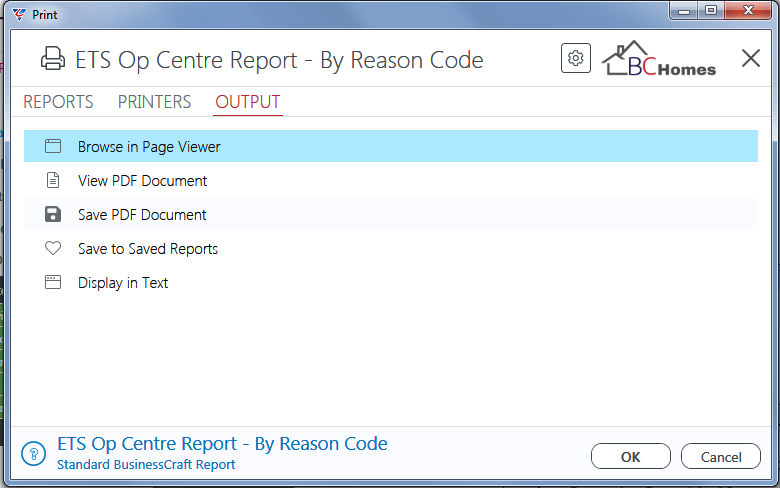780x488 pixels.
Task: Click the View PDF Document page icon
Action: coord(53,180)
